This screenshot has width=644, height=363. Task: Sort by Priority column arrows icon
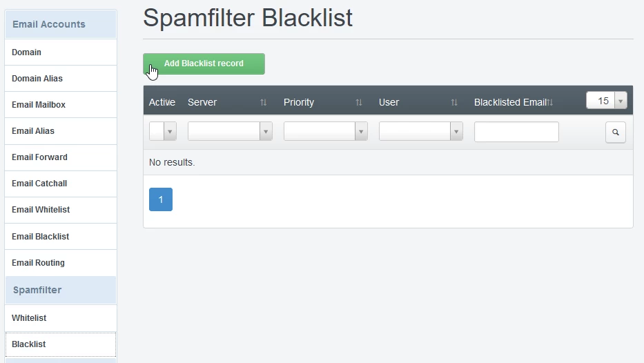coord(359,102)
